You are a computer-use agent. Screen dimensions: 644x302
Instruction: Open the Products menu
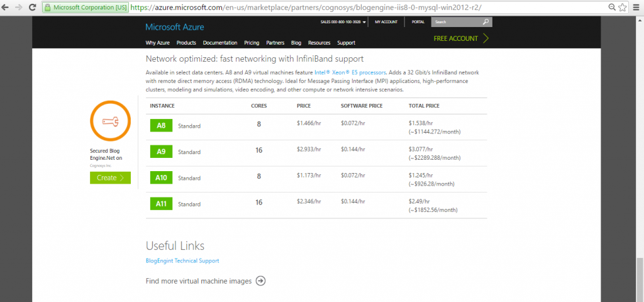(186, 43)
